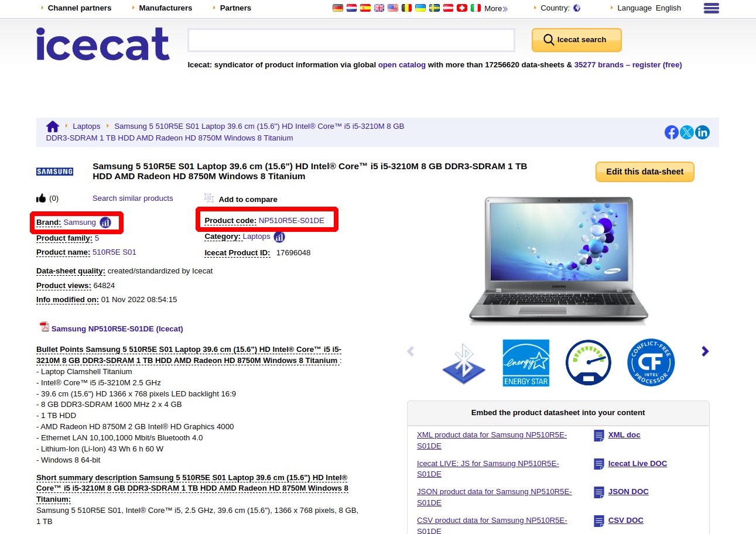Click the Add to compare grid icon
The height and width of the screenshot is (534, 756).
coord(209,198)
